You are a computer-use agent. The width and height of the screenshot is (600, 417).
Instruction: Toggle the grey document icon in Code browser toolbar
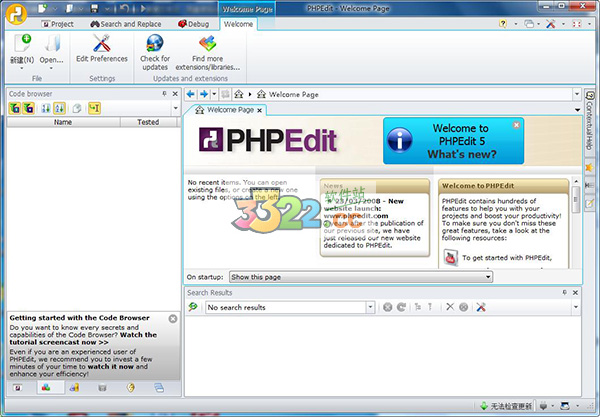(x=77, y=108)
